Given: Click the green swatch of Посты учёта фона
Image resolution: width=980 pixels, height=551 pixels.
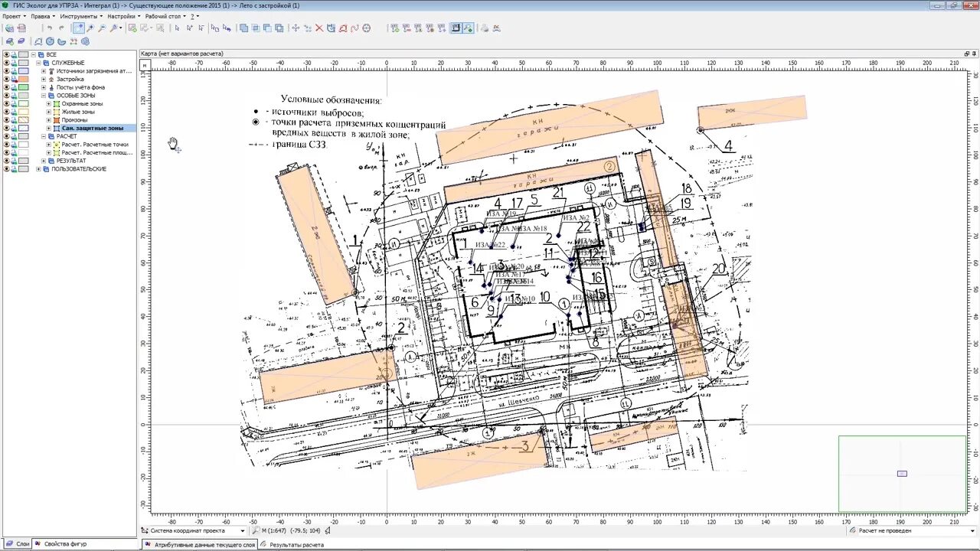Looking at the screenshot, I should 24,87.
